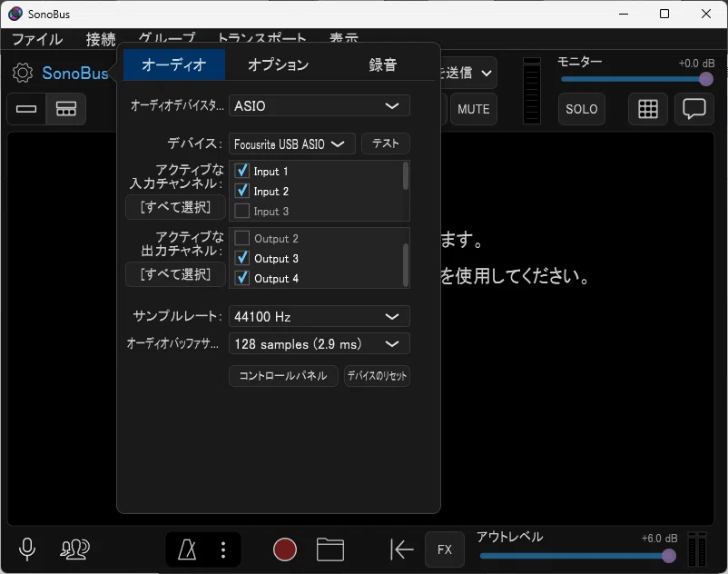The width and height of the screenshot is (728, 574).
Task: Toggle the Input 2 channel checkbox
Action: click(x=241, y=191)
